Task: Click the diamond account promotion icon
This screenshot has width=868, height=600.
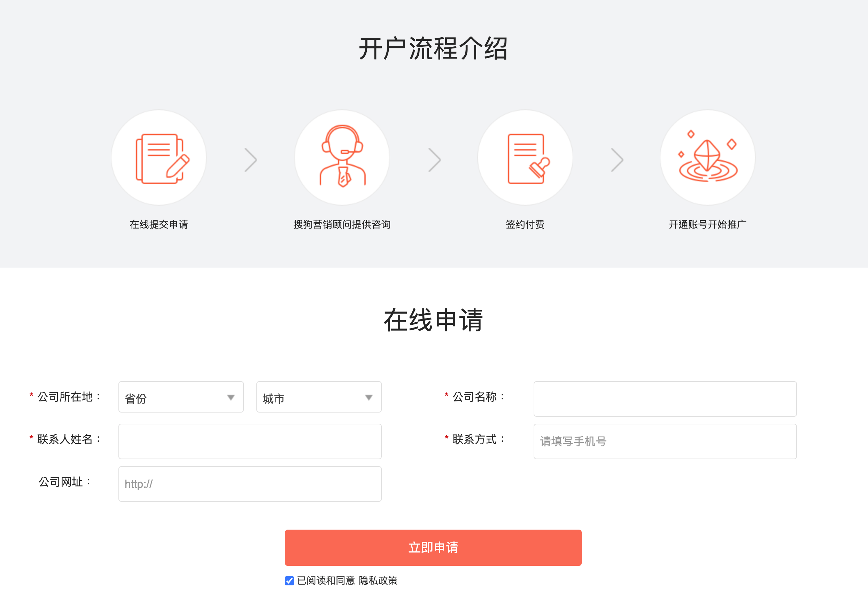Action: tap(707, 158)
